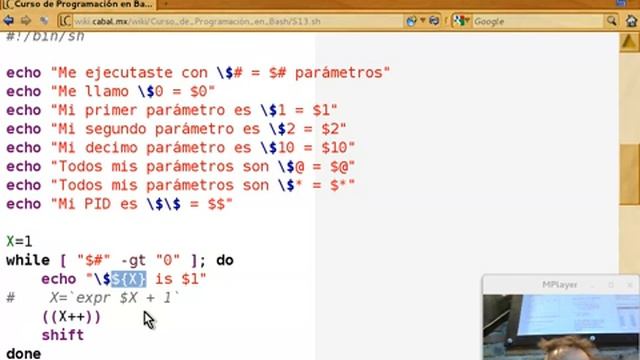Click the page scrollbar up arrow
Viewport: 640px width, 360px height.
tap(629, 42)
